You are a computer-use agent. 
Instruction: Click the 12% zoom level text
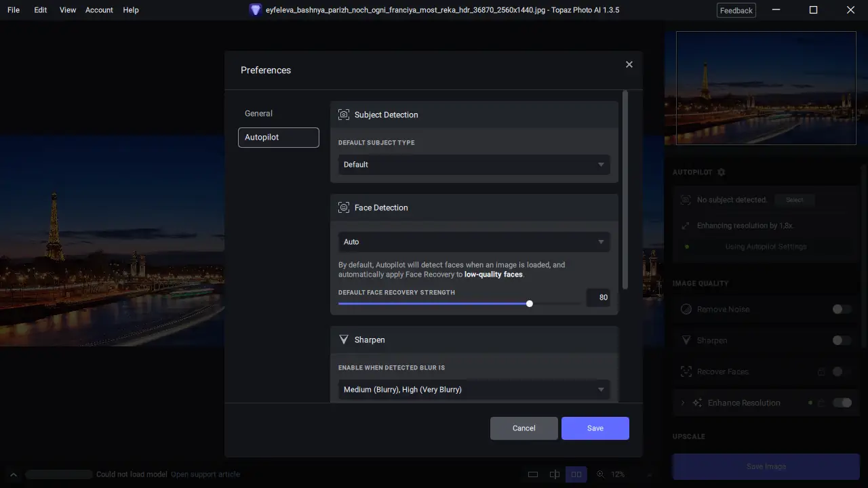point(618,474)
